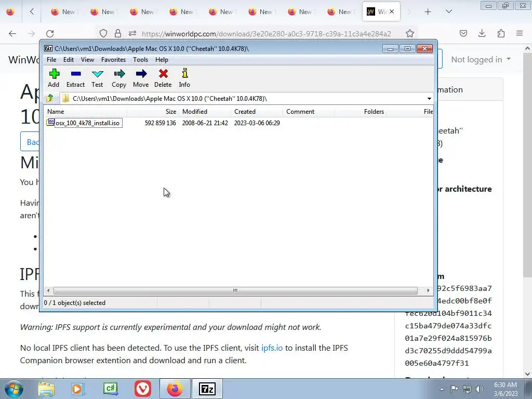Screen dimensions: 532x399
Task: Click the 2023-03-06 06:29 created date
Action: [257, 123]
